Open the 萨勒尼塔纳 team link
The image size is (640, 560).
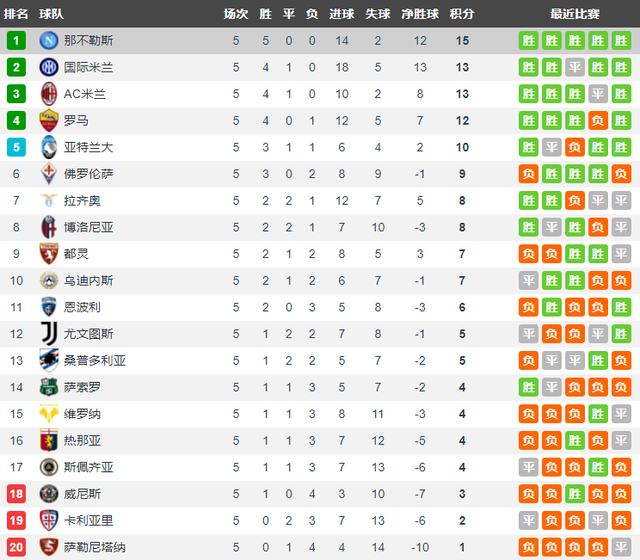click(95, 547)
